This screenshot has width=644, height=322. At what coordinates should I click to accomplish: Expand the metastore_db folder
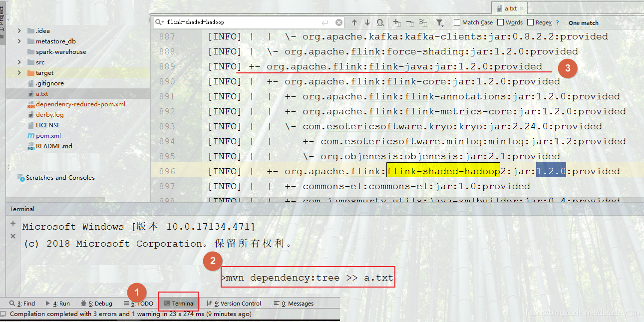coord(19,41)
